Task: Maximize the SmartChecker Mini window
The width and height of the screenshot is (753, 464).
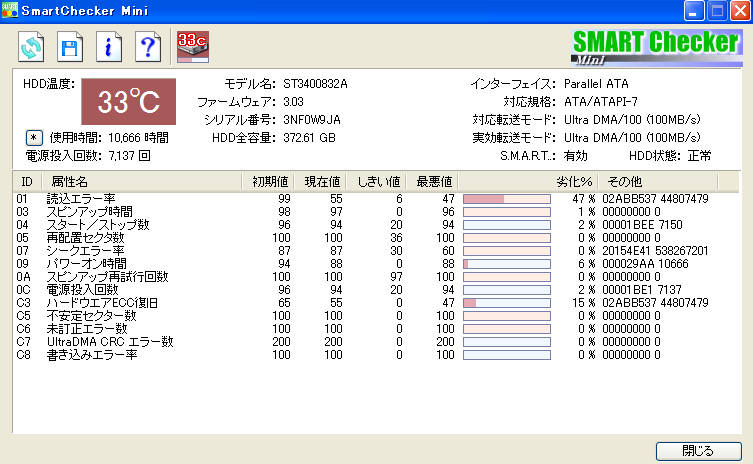Action: (717, 11)
